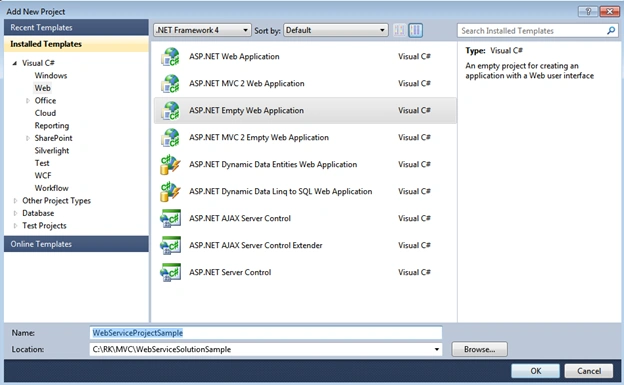This screenshot has height=385, width=624.
Task: Close the Add New Project dialog
Action: pos(609,11)
